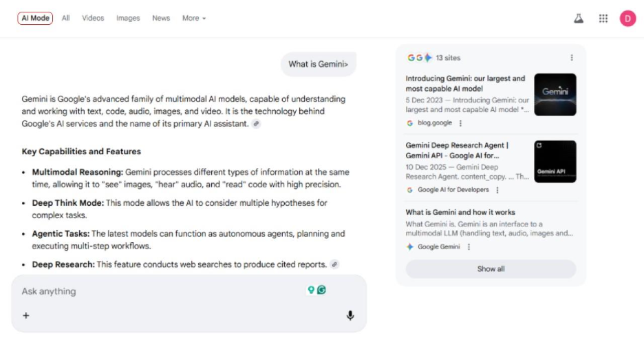644x349 pixels.
Task: Switch to the All tab
Action: (x=66, y=18)
